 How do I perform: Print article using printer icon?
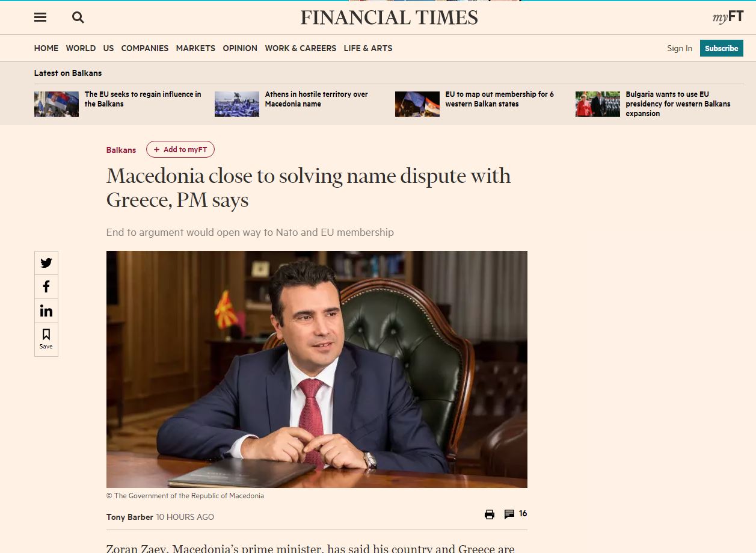point(490,514)
